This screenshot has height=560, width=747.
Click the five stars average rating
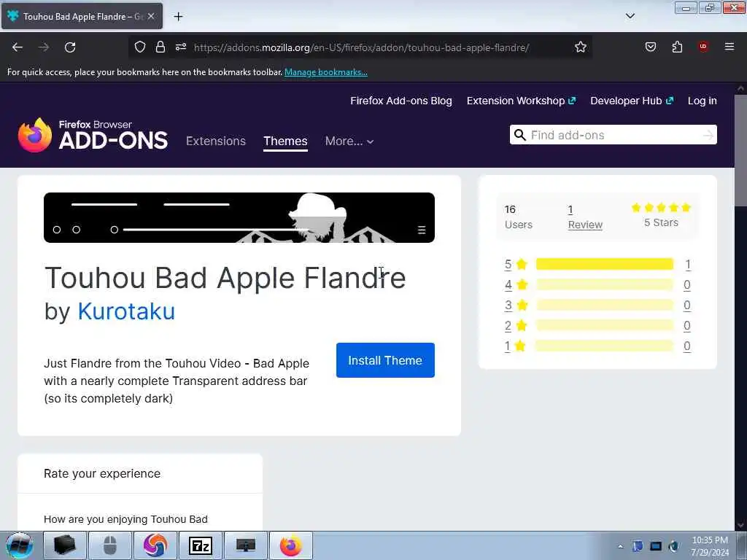[661, 208]
